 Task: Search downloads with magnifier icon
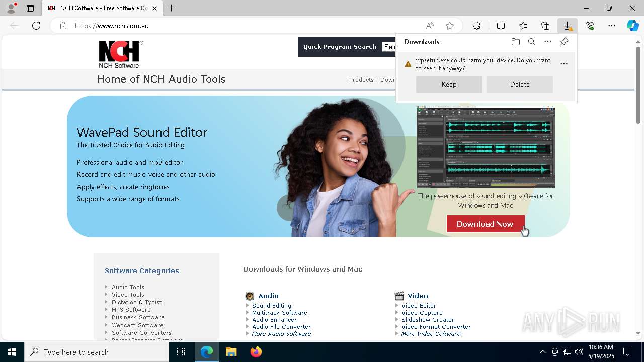(x=532, y=42)
